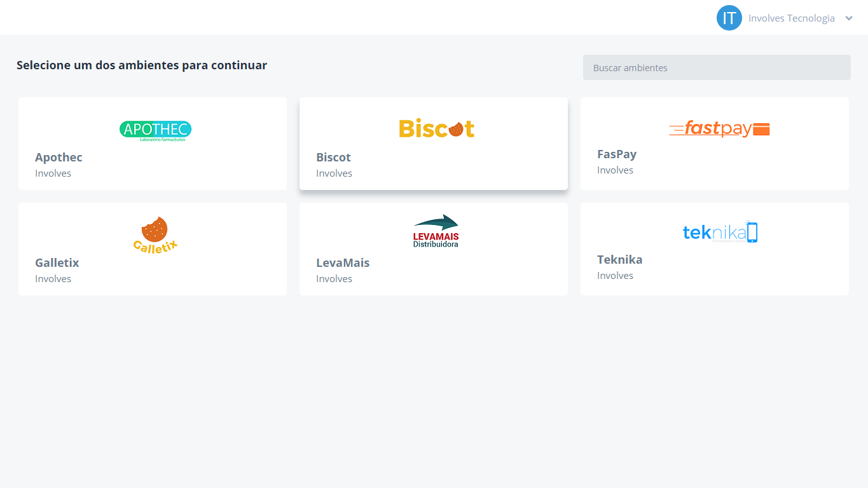Click the IT user avatar circle

tap(729, 18)
